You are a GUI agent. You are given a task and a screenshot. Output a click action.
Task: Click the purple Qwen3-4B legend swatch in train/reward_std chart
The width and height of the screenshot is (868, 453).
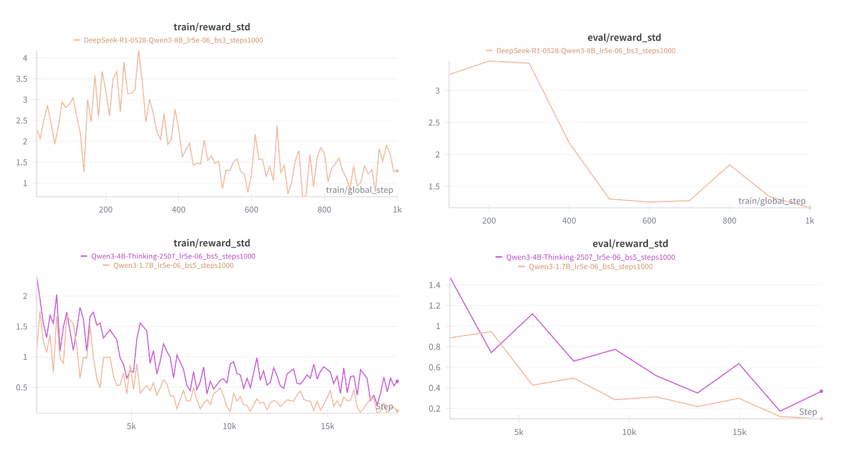(84, 256)
